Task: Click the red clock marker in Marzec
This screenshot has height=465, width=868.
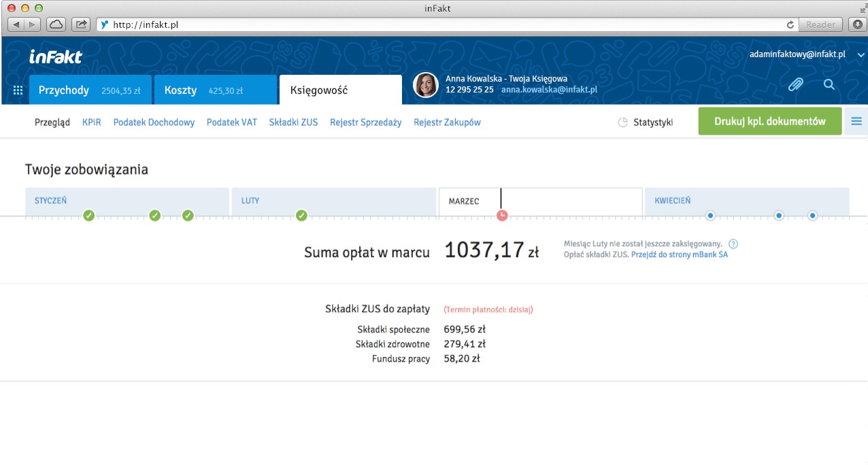Action: [x=502, y=216]
